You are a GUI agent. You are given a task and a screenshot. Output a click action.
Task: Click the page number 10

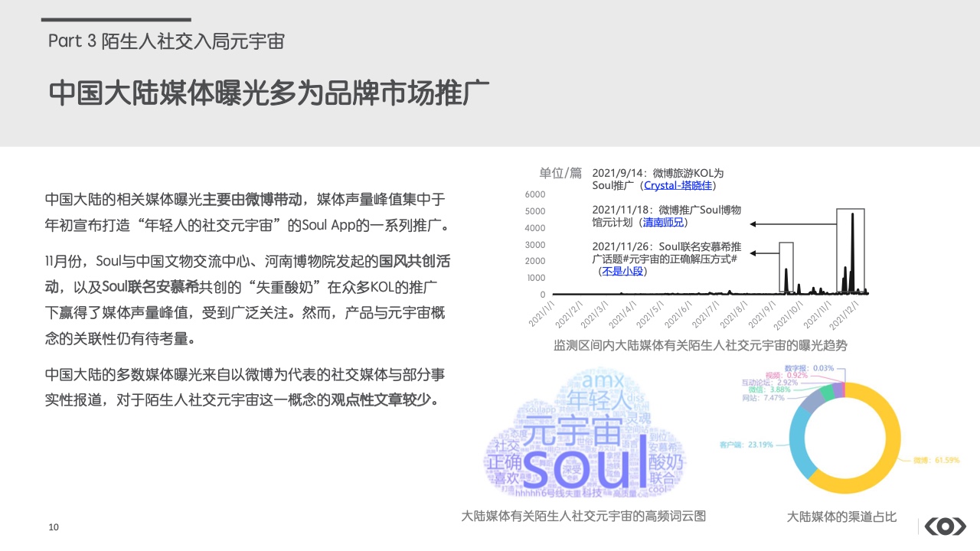53,527
